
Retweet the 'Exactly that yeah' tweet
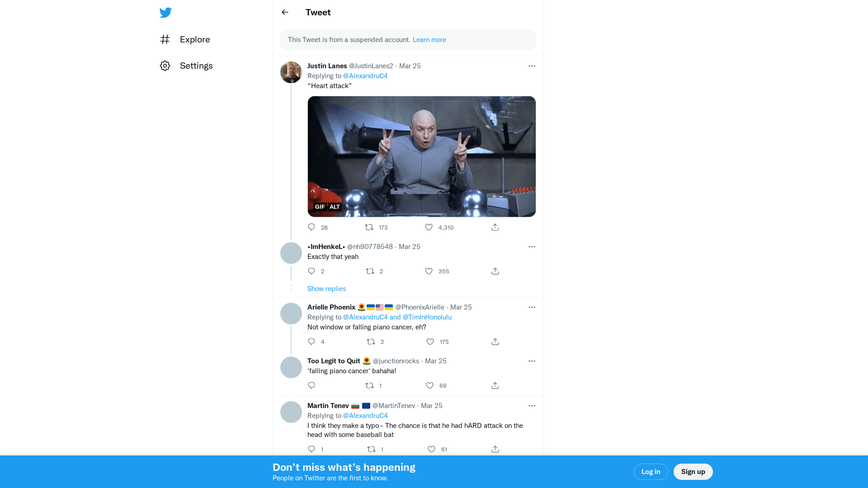click(x=370, y=271)
